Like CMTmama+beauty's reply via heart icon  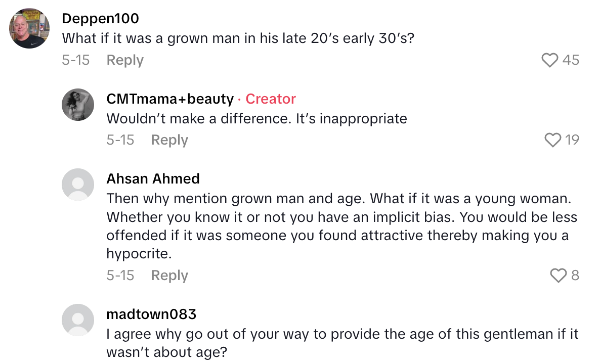[x=553, y=140]
